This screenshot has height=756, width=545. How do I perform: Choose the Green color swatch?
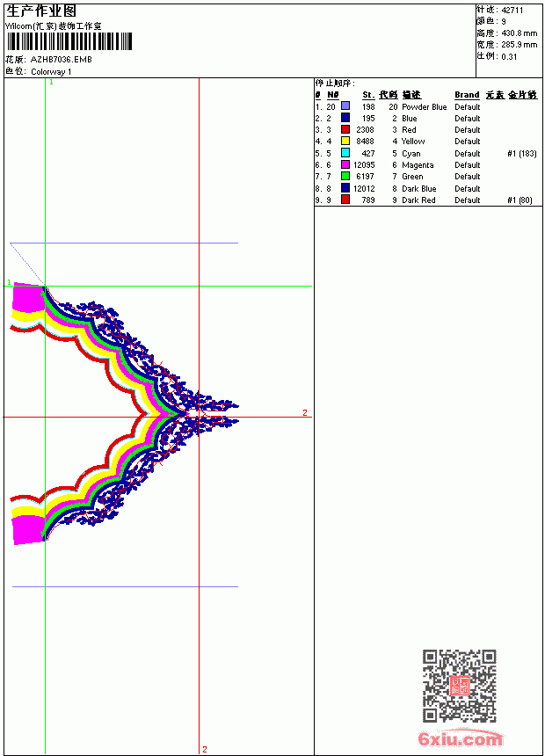click(345, 176)
